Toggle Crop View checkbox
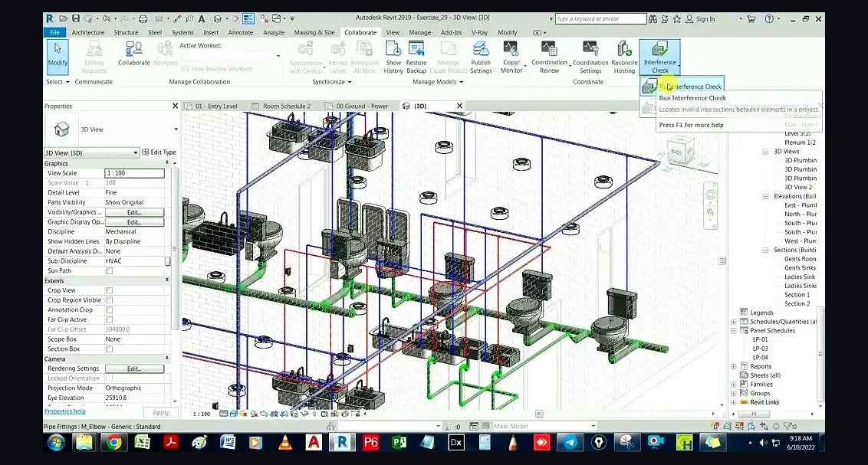868x465 pixels. (x=109, y=290)
